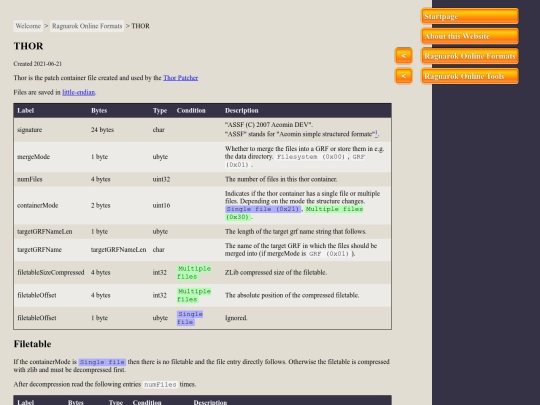540x405 pixels.
Task: Click the numFiles inline code text
Action: [x=160, y=385]
